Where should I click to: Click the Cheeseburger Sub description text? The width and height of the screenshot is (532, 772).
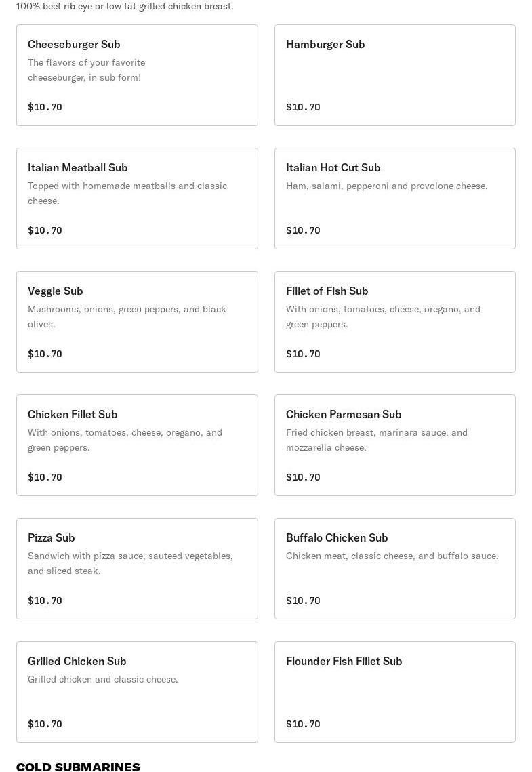click(x=86, y=70)
